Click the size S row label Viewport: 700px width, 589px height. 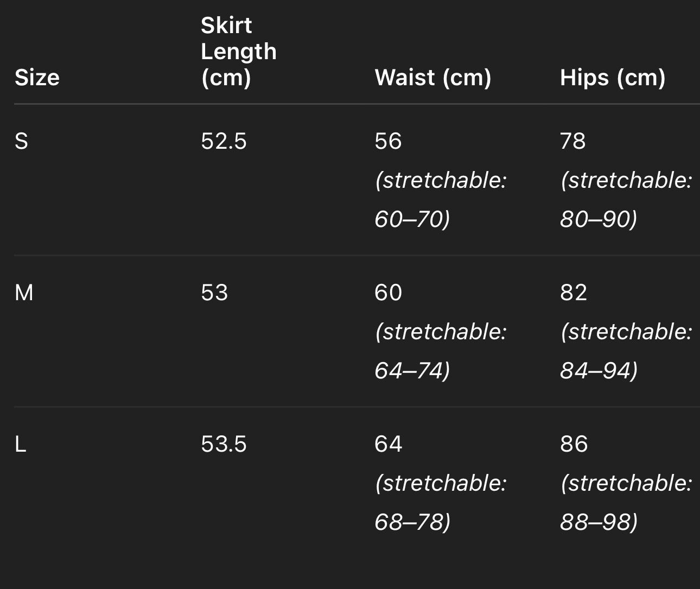(x=21, y=141)
